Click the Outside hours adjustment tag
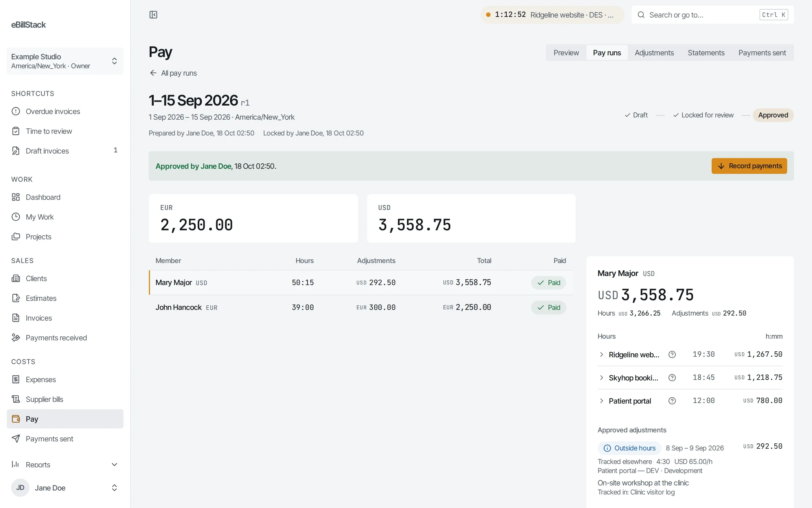812x508 pixels. tap(629, 448)
